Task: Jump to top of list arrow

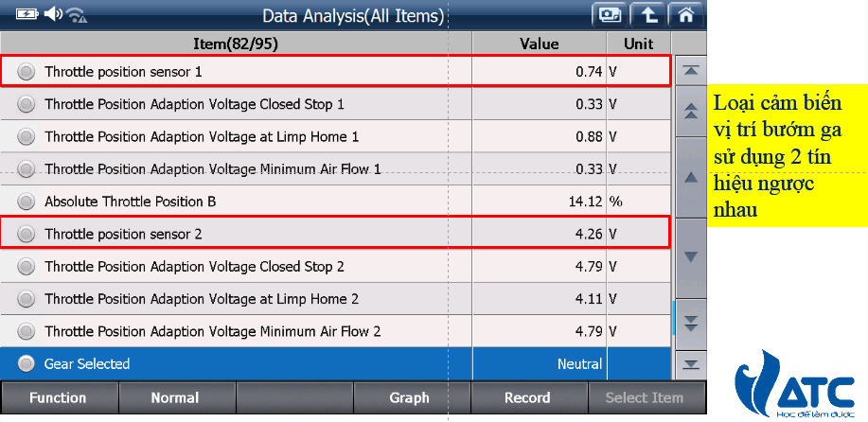Action: pyautogui.click(x=691, y=71)
